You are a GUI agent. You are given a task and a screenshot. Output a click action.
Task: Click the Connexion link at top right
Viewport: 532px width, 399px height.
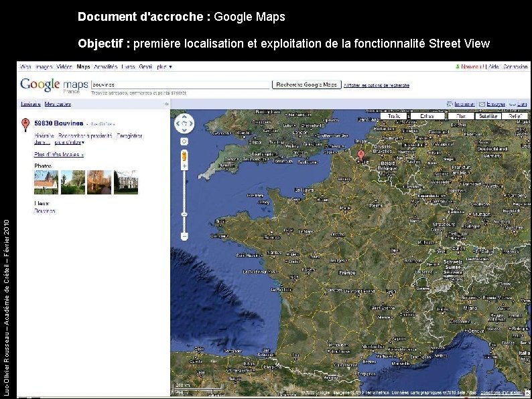click(x=515, y=66)
